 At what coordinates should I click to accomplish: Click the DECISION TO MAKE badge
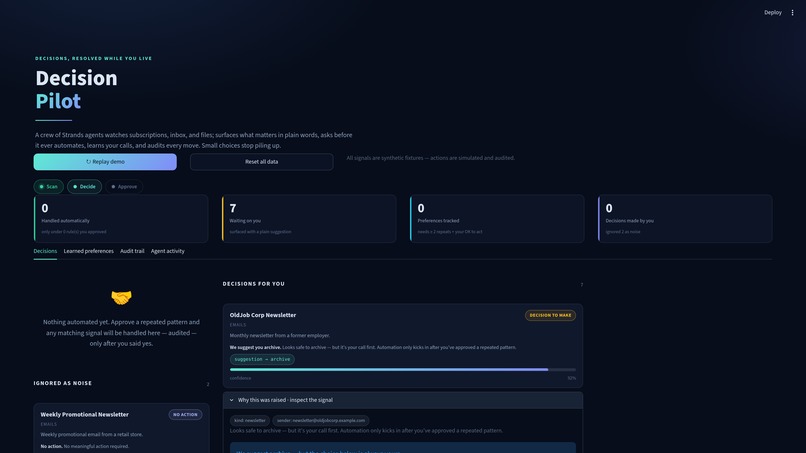pyautogui.click(x=550, y=315)
